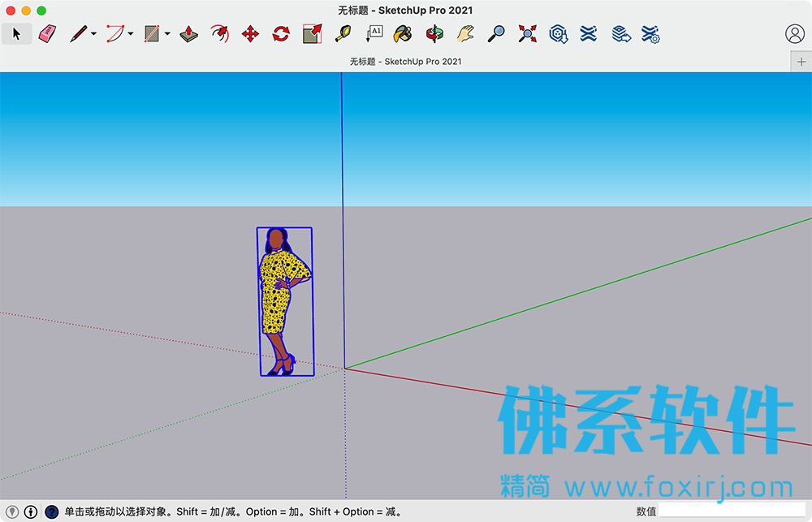Activate the Push/Pull tool
812x522 pixels.
pyautogui.click(x=189, y=34)
